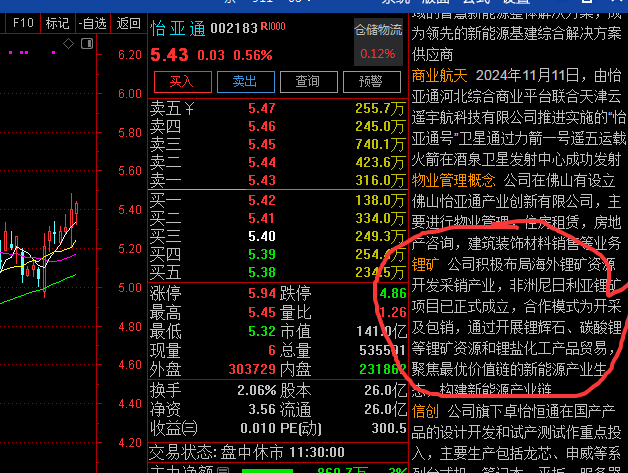Viewport: 628px width, 473px height.
Task: Select the 卖五 price 5.47
Action: [x=262, y=108]
